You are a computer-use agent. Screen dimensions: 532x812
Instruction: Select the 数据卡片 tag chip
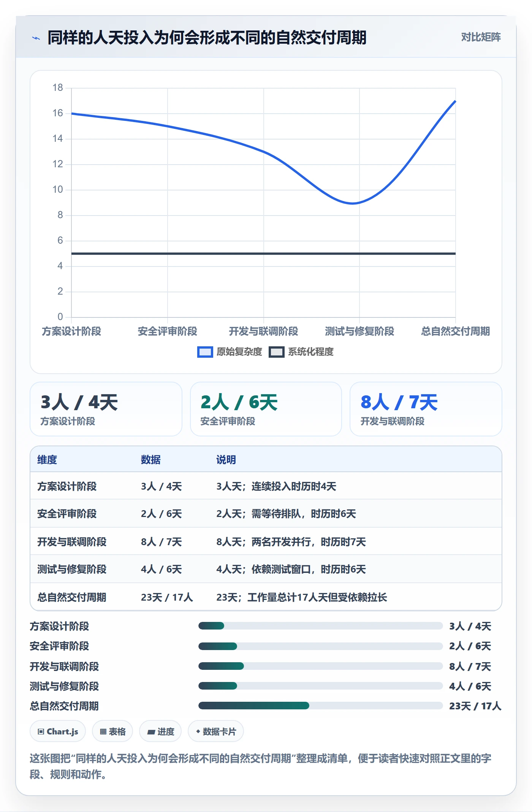point(216,731)
